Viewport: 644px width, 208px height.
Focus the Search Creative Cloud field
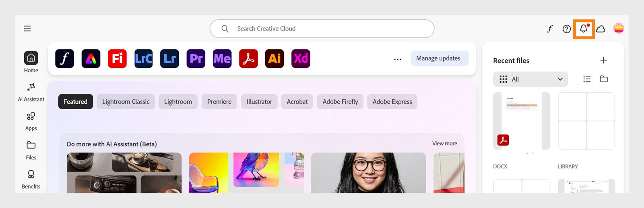[322, 29]
